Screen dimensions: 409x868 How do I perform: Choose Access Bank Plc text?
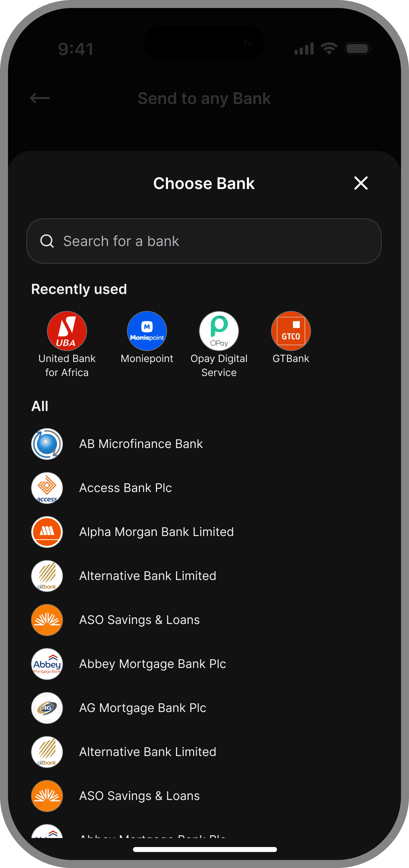(125, 488)
